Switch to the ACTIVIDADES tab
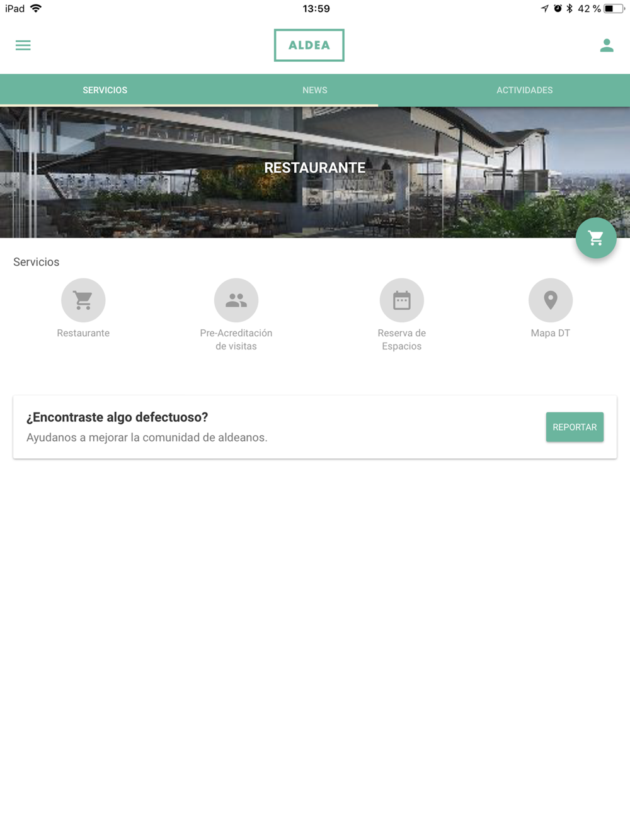This screenshot has width=630, height=840. [x=525, y=90]
